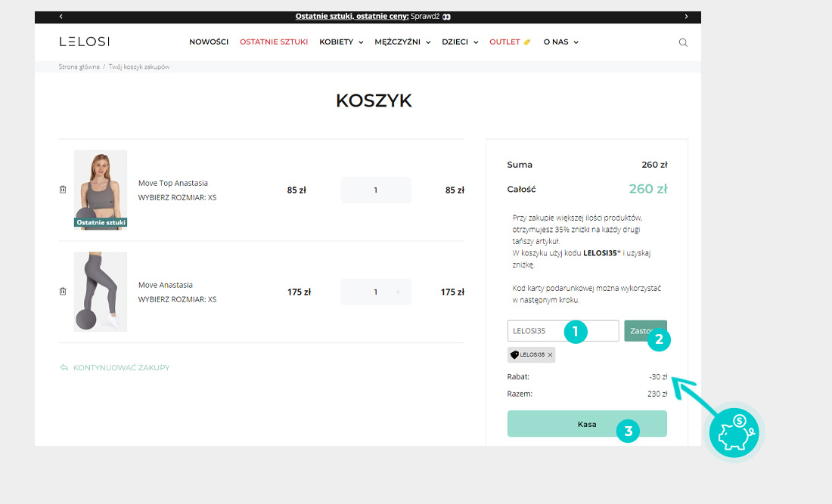This screenshot has width=832, height=504.
Task: Focus the discount code input field
Action: (563, 331)
